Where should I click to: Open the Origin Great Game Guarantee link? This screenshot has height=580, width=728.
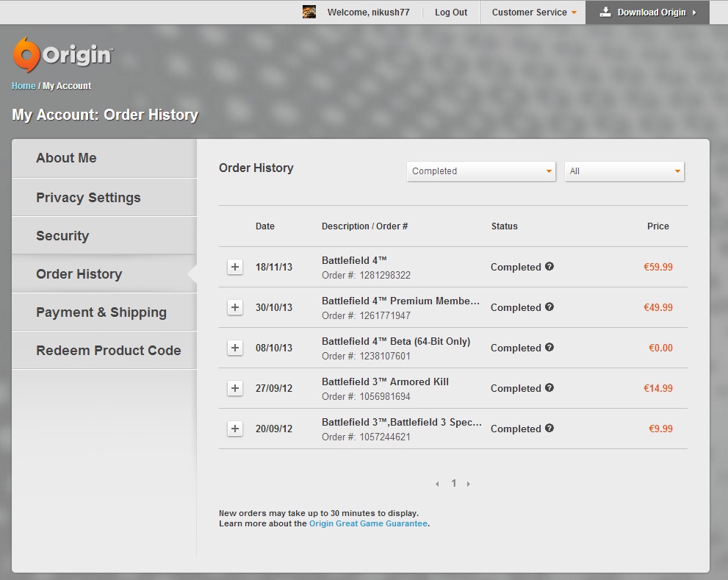[368, 523]
